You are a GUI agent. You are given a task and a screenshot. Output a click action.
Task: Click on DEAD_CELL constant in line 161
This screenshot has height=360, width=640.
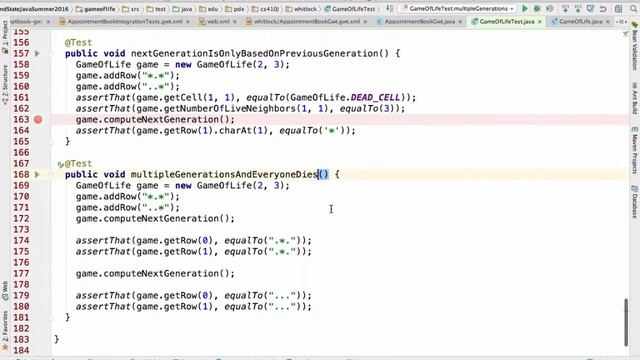click(376, 98)
